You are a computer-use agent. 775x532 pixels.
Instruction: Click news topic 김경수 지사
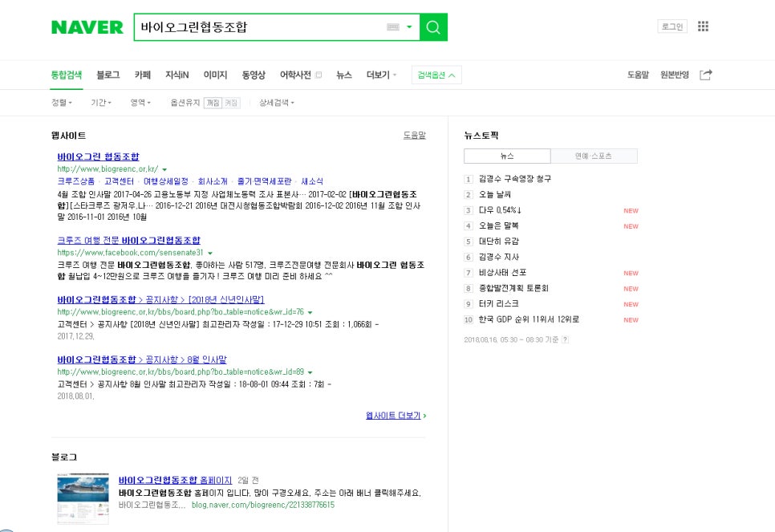pyautogui.click(x=499, y=257)
